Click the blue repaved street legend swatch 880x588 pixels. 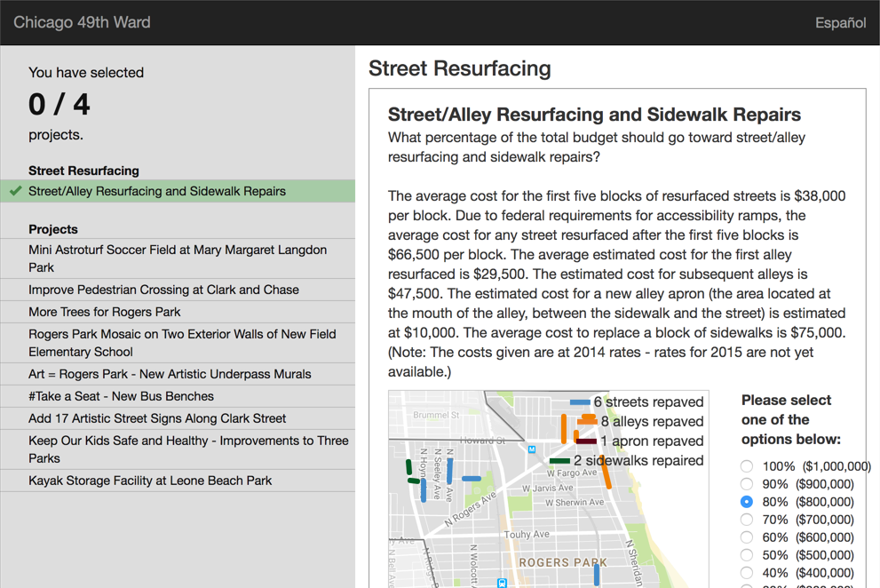pyautogui.click(x=580, y=402)
